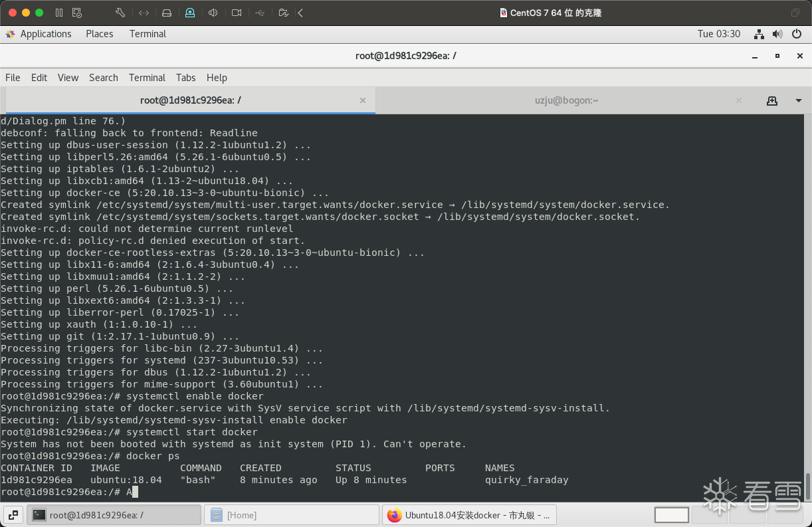Expand the terminal tab list dropdown arrow

tap(799, 101)
